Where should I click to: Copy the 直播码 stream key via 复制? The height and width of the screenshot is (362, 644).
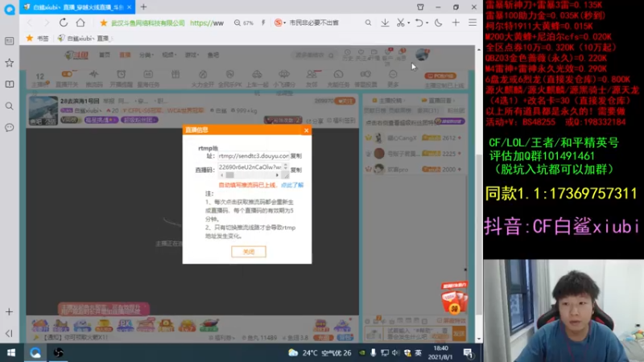tap(296, 170)
